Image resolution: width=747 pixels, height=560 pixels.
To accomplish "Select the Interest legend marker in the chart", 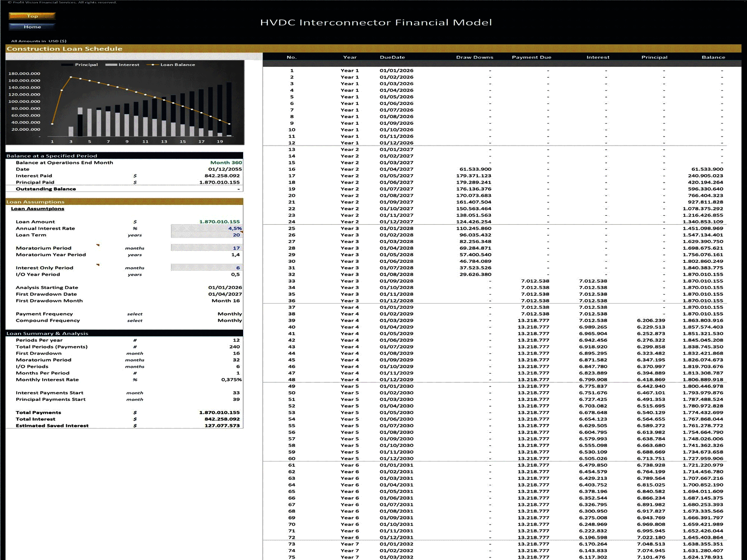I will point(112,65).
